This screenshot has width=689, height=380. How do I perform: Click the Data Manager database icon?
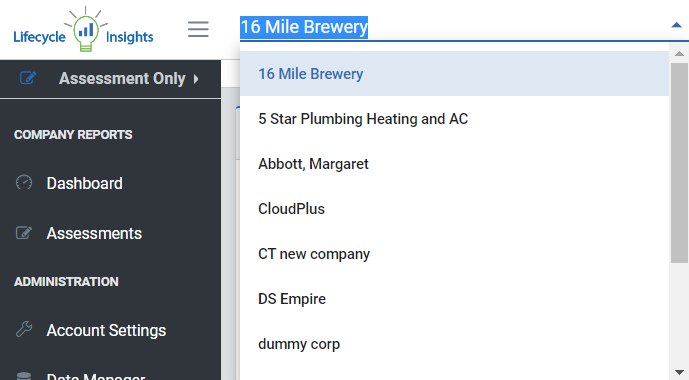click(x=24, y=376)
